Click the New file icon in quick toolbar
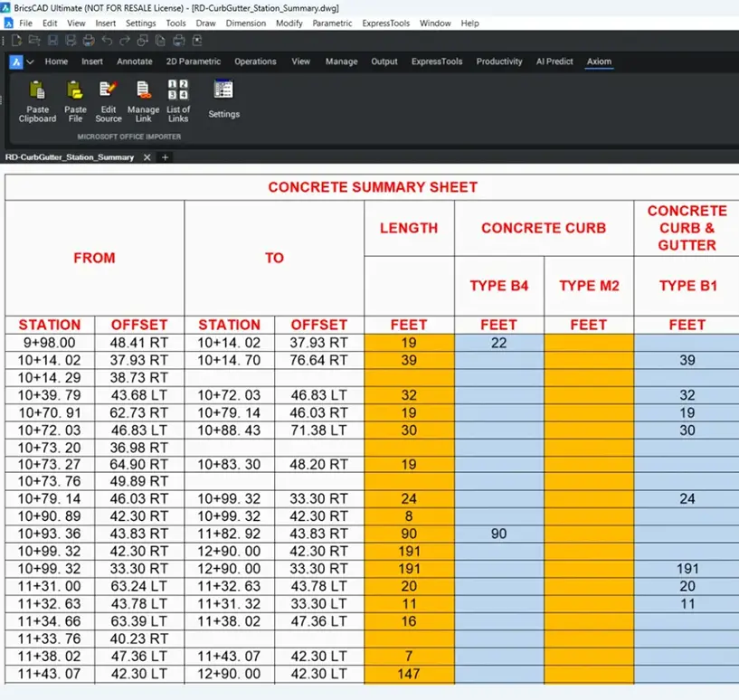 [x=15, y=41]
